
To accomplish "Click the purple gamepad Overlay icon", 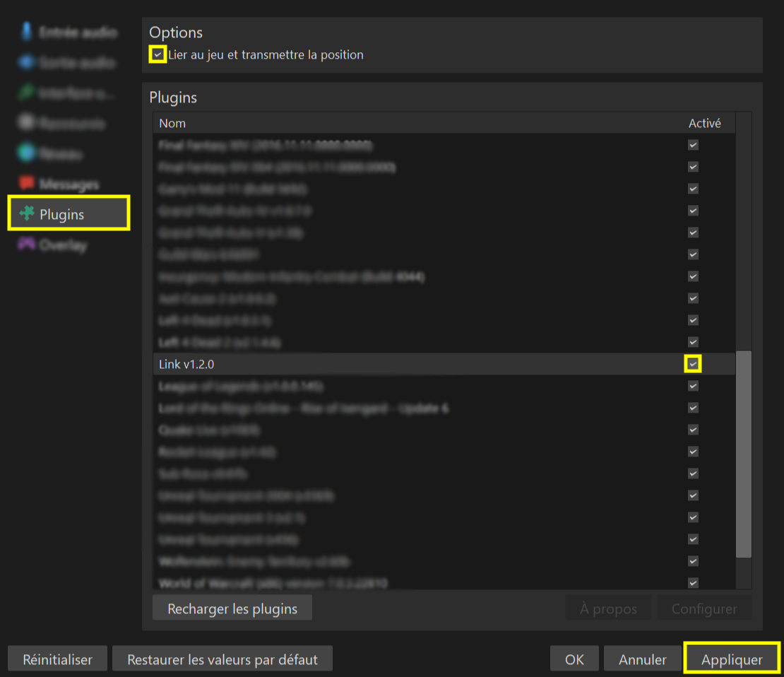I will point(28,245).
